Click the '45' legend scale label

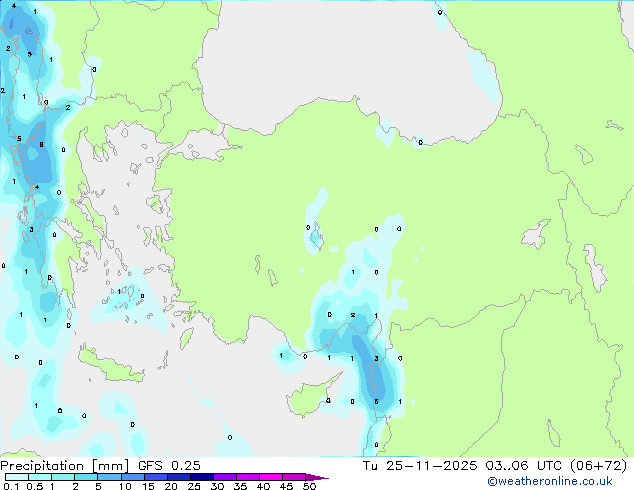click(x=286, y=486)
